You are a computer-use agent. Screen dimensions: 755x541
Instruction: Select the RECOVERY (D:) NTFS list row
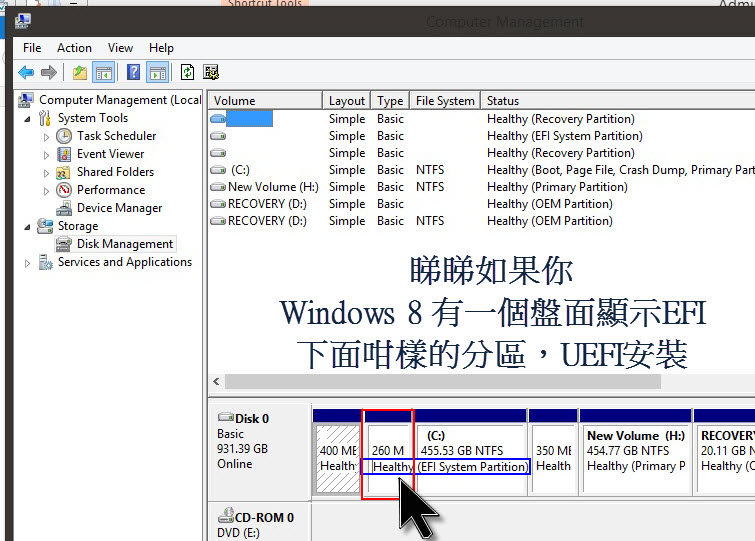(x=482, y=221)
